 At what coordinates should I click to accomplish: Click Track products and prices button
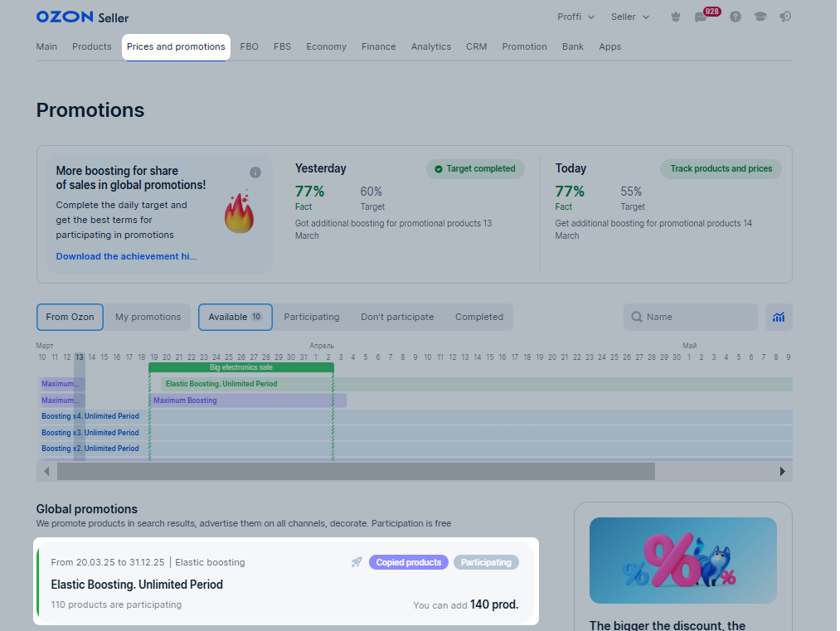tap(721, 168)
